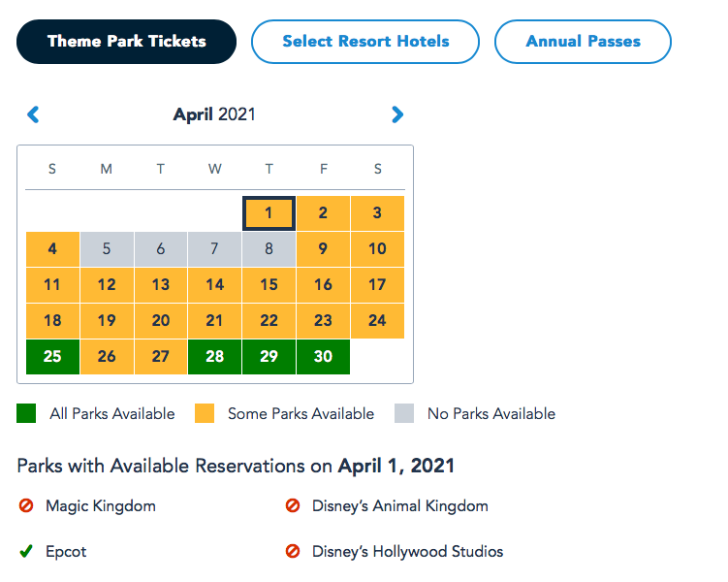Viewport: 728px width, 582px height.
Task: Click unavailable icon beside Disney's Animal Kingdom
Action: (292, 506)
